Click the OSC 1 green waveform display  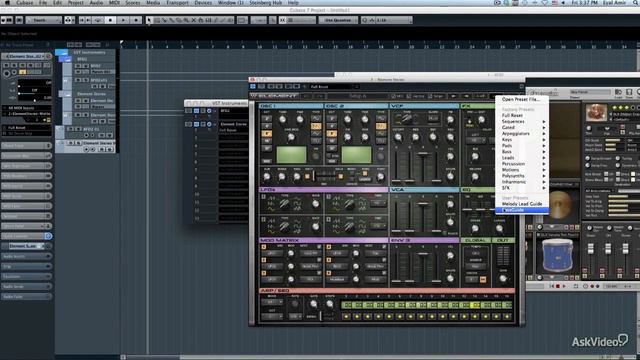291,155
